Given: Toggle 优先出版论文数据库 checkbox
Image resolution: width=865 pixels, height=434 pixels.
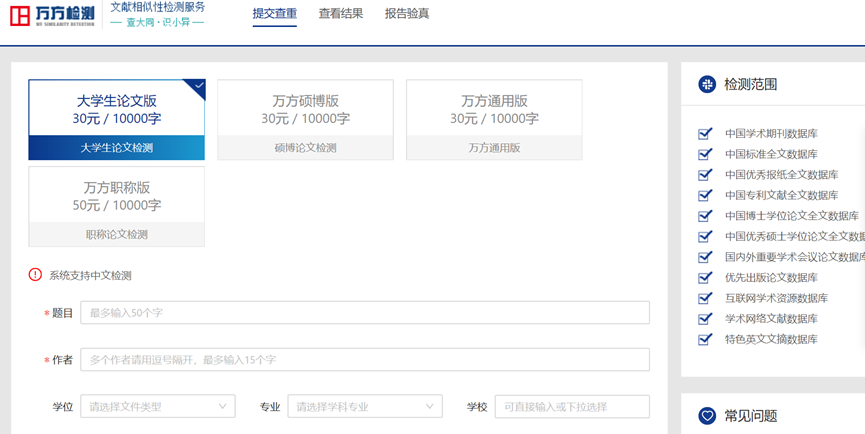Looking at the screenshot, I should tap(704, 278).
